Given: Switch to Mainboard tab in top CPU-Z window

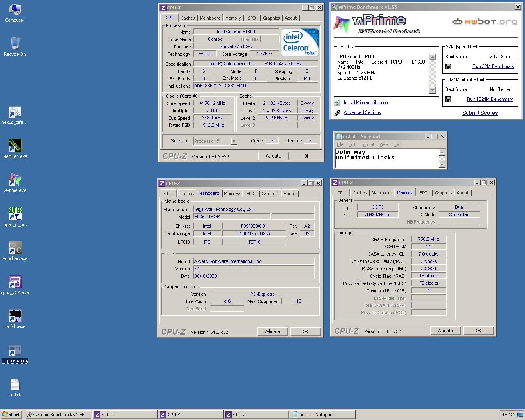Looking at the screenshot, I should 210,18.
